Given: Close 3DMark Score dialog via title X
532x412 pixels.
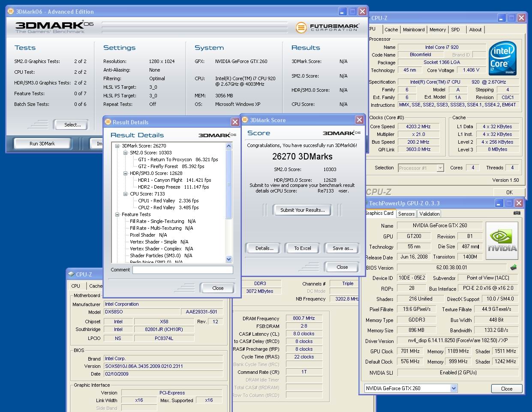Looking at the screenshot, I should 359,120.
